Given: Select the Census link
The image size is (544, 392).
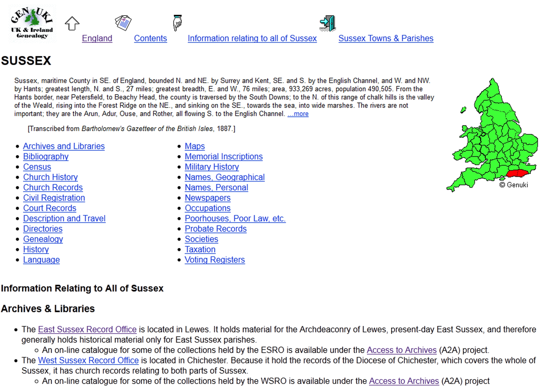Looking at the screenshot, I should point(37,167).
